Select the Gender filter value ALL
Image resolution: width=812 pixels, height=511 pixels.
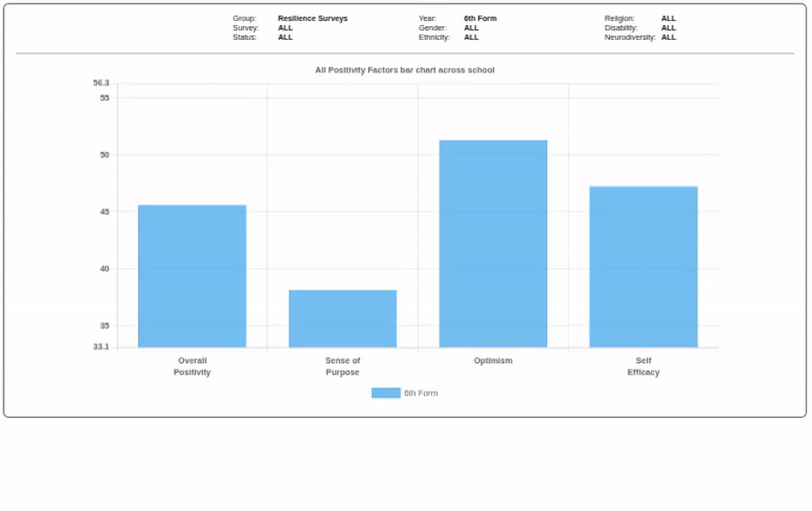471,28
